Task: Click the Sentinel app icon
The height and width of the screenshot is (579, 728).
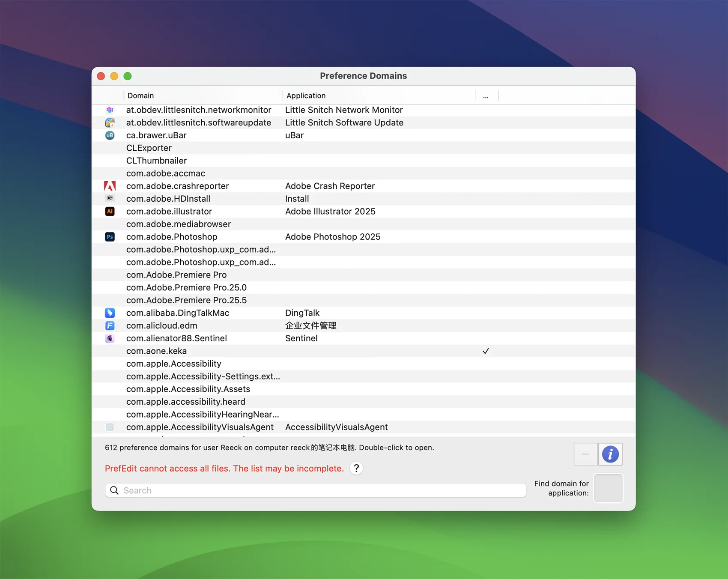Action: (110, 338)
